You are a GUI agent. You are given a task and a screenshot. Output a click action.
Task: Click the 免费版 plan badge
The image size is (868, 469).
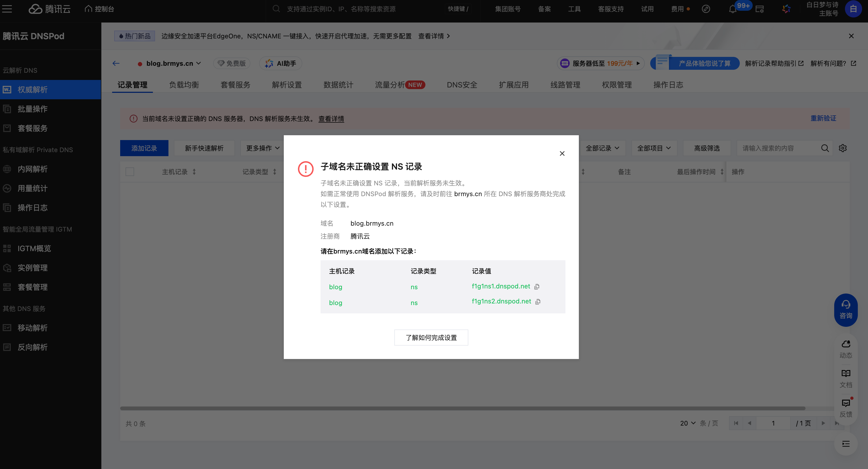pyautogui.click(x=231, y=63)
